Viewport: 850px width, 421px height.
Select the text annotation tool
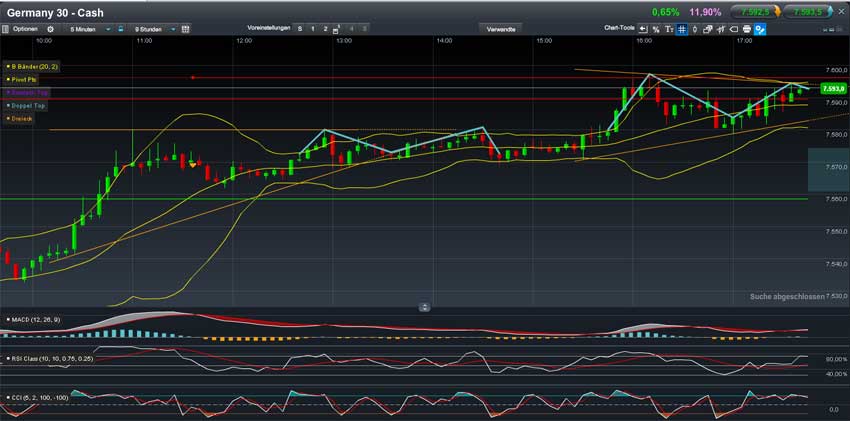coord(669,29)
